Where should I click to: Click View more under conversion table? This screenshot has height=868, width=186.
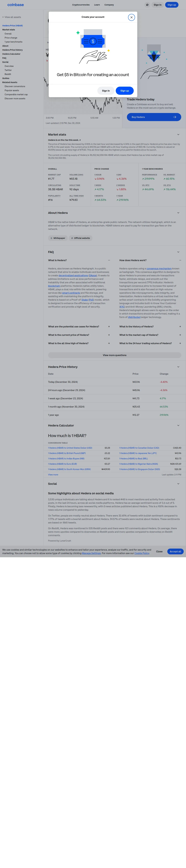coord(53,475)
